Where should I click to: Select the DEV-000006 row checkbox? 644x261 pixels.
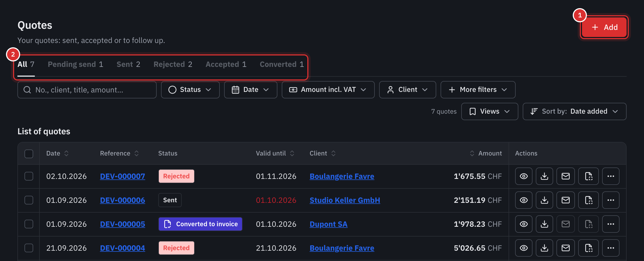tap(29, 200)
